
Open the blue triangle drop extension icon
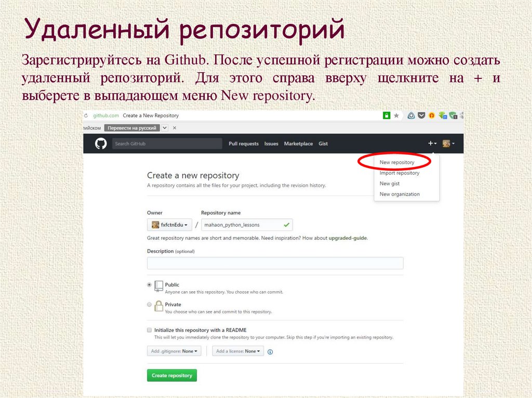411,116
